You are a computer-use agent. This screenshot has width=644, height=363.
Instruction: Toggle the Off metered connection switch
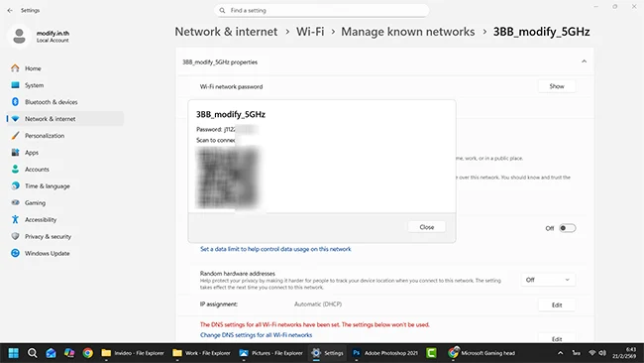[567, 228]
